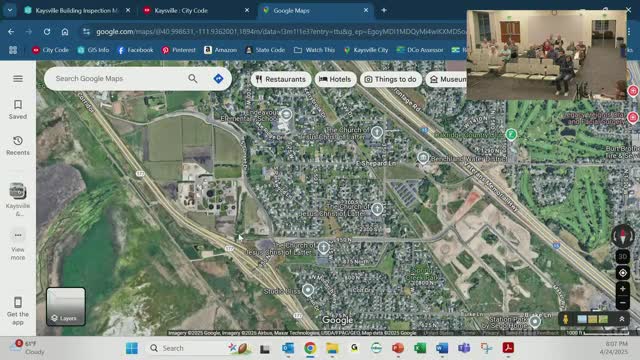Click the magnifier search icon in Maps
This screenshot has height=360, width=640.
click(193, 78)
